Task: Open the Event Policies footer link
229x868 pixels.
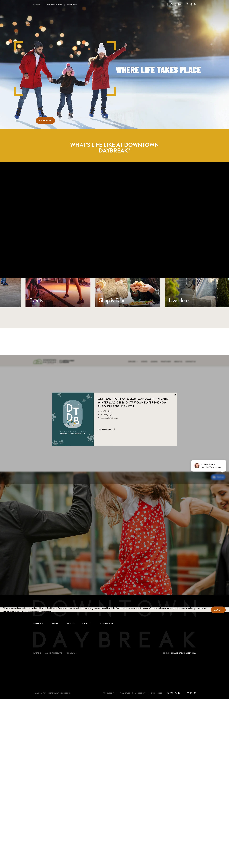Action: point(156,693)
